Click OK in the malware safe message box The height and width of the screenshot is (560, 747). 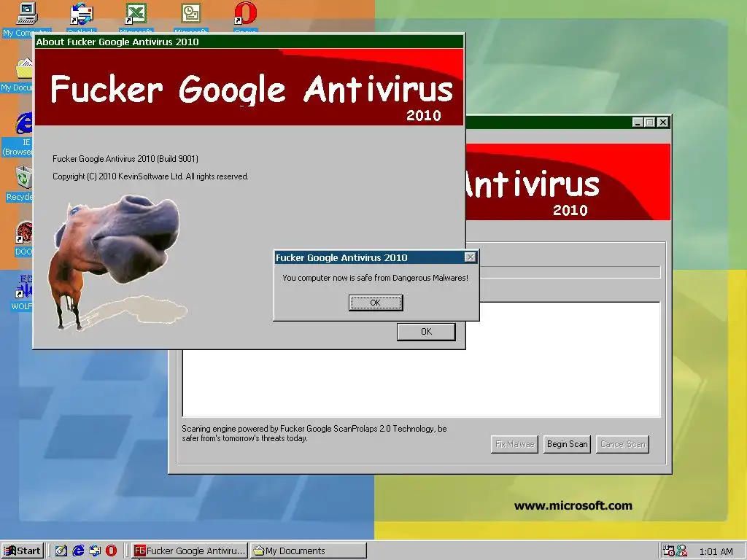(376, 303)
